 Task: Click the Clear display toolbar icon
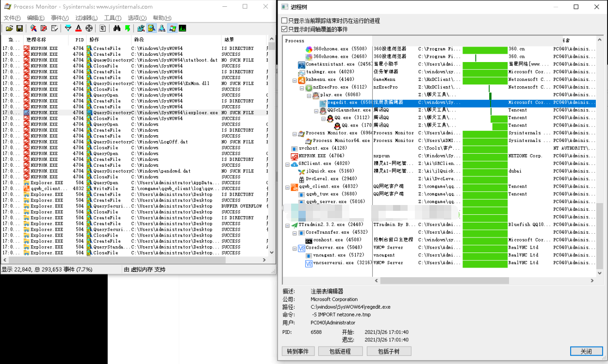[54, 28]
